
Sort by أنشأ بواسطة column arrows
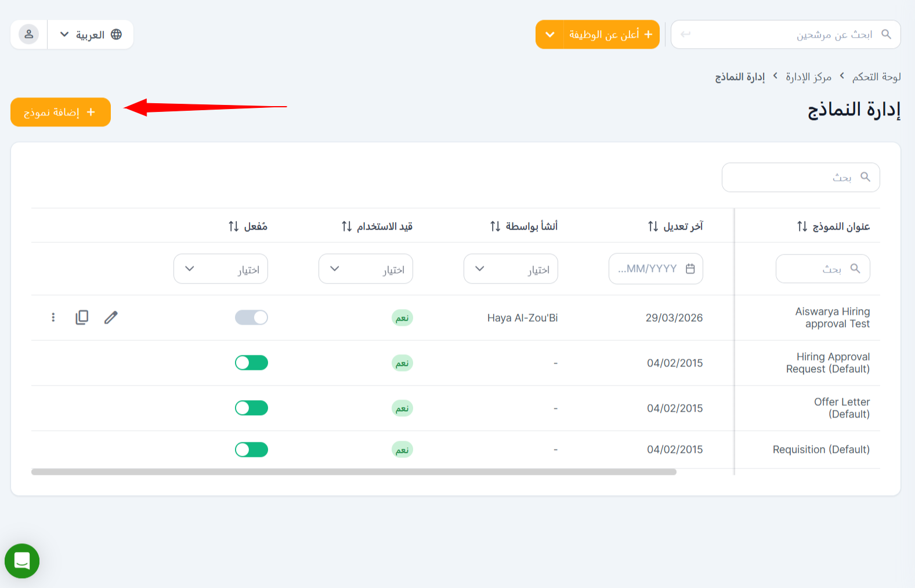[495, 226]
